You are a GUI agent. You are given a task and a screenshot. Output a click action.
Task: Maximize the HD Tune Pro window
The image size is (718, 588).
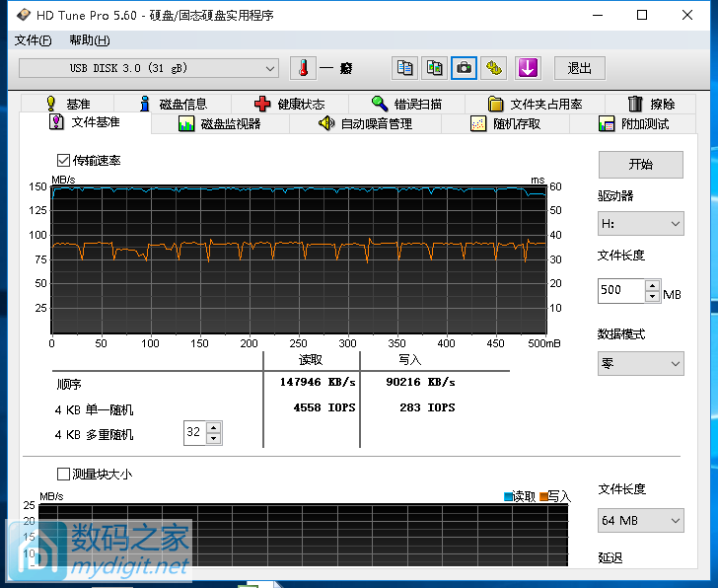642,15
